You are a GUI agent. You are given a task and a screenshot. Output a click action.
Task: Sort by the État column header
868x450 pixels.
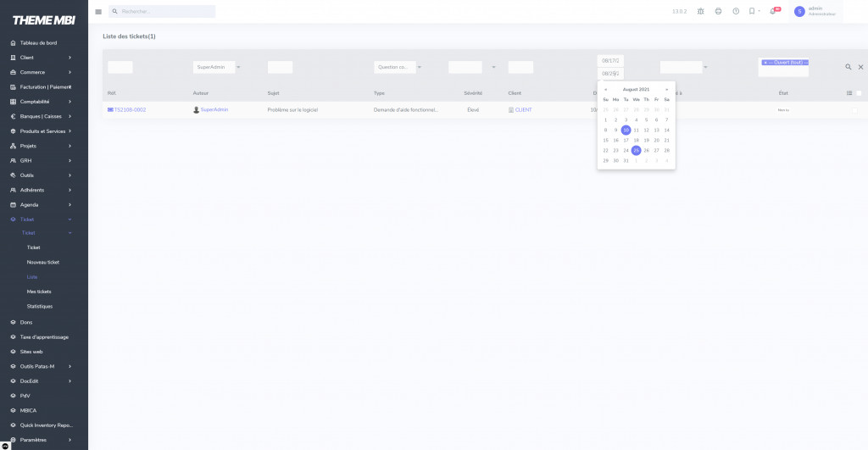(783, 93)
